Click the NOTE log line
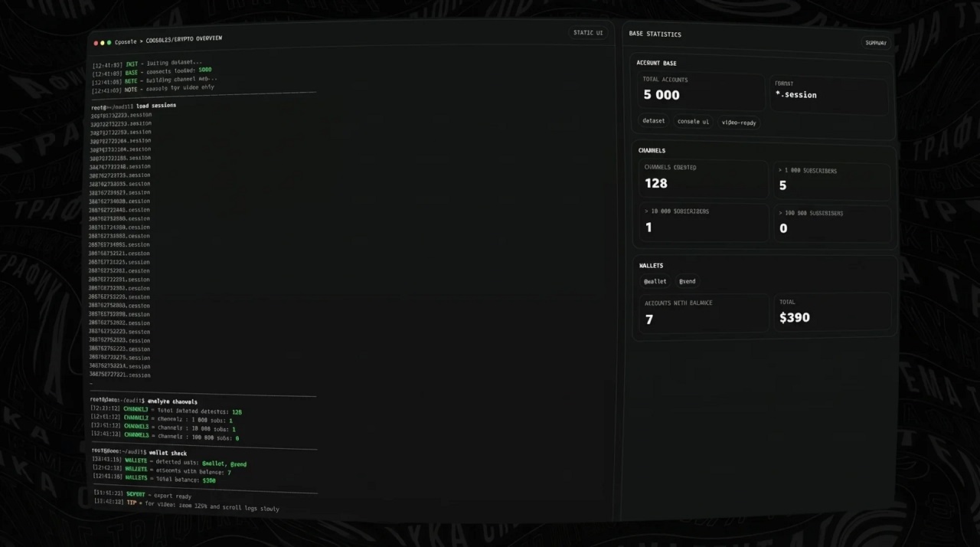The width and height of the screenshot is (980, 547). (x=153, y=88)
